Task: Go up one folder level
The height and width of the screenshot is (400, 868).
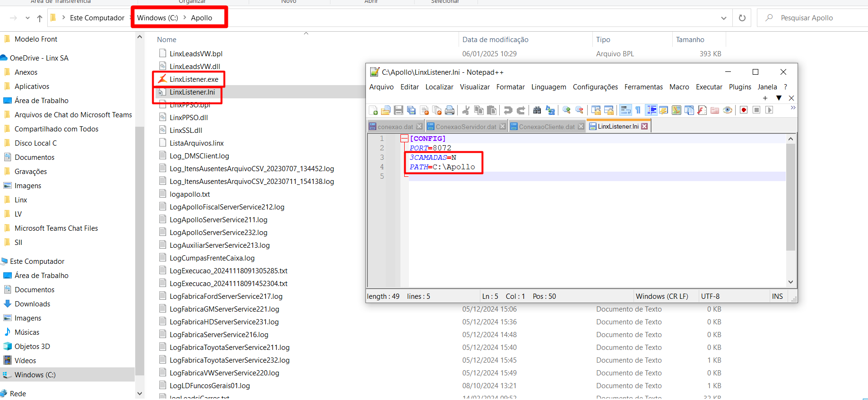Action: (40, 18)
